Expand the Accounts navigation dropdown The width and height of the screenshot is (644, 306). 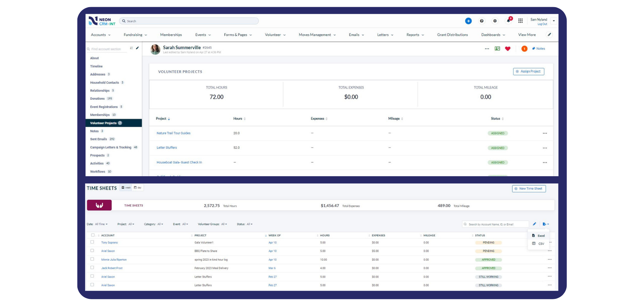[100, 35]
